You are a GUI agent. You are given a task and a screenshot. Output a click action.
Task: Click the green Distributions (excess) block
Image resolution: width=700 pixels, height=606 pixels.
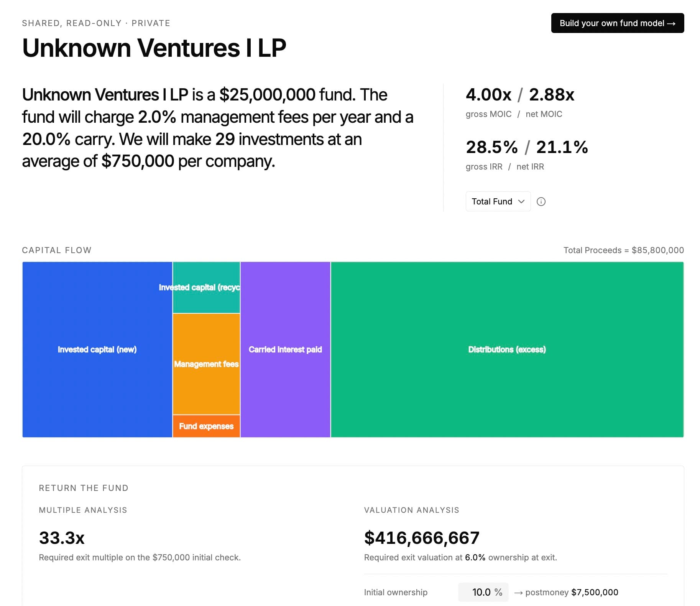click(x=507, y=349)
